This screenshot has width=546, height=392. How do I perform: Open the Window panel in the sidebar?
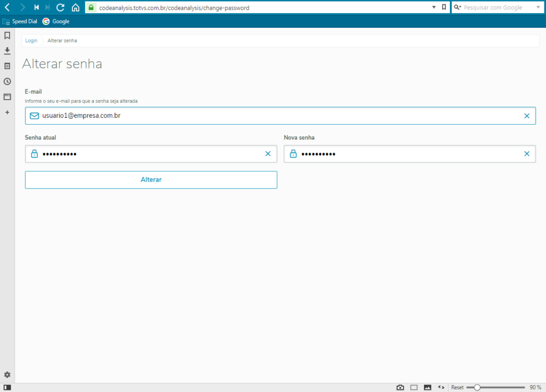(x=7, y=97)
